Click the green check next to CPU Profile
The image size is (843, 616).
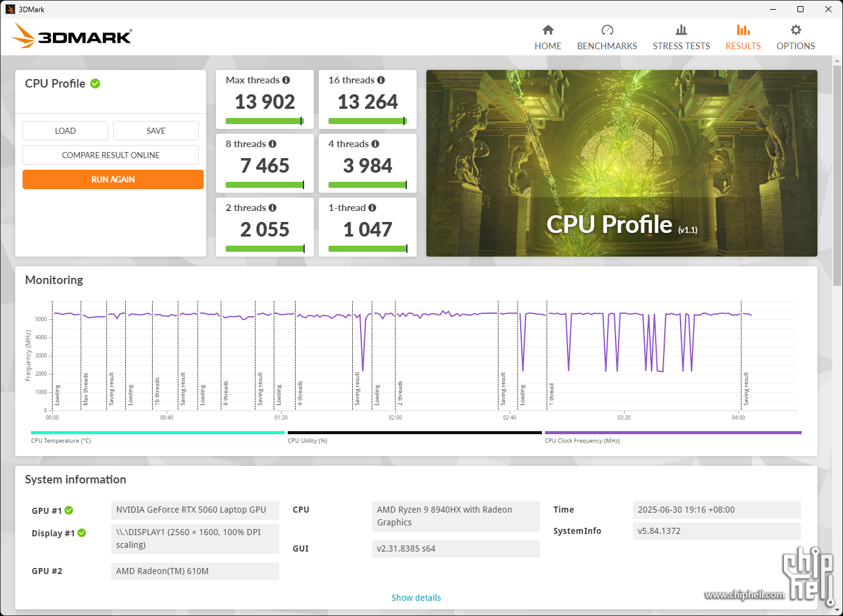coord(95,83)
